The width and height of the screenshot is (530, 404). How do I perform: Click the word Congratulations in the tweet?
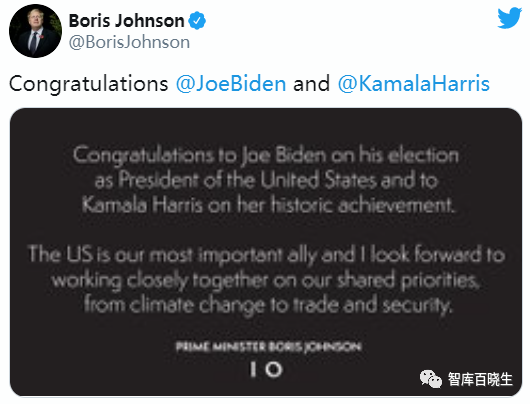click(89, 85)
